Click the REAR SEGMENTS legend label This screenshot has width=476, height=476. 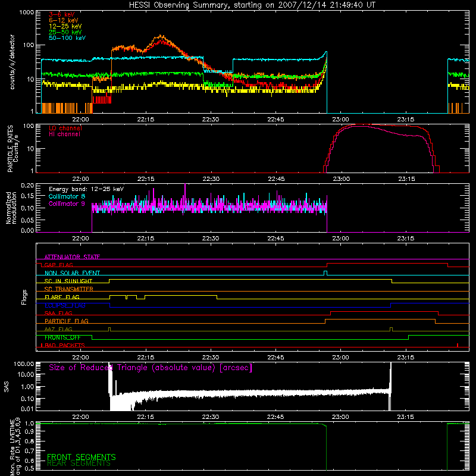[79, 464]
